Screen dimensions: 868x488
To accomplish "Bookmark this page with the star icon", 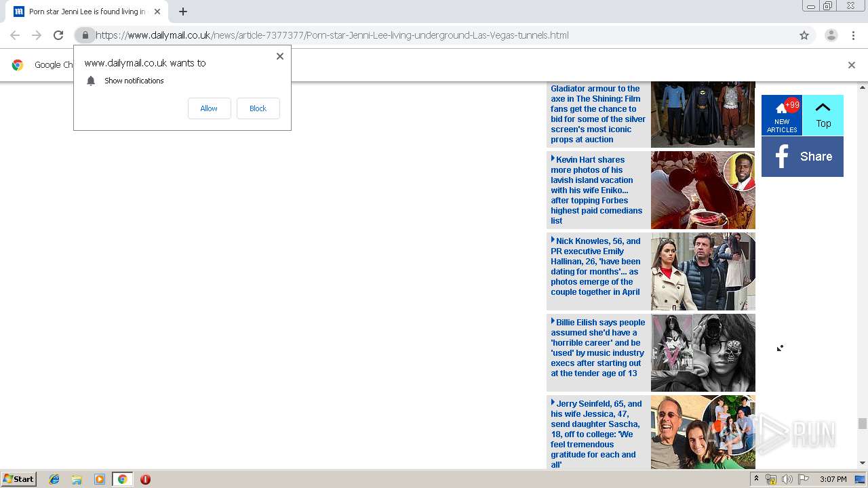I will point(804,35).
